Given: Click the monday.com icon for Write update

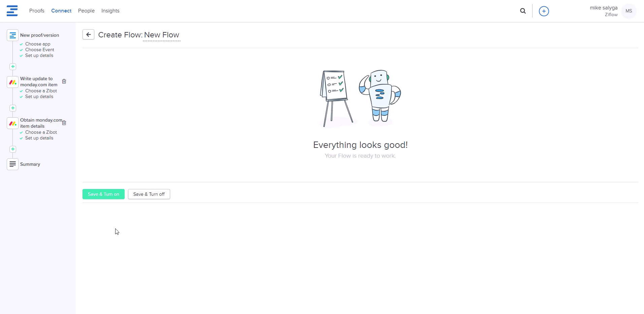Looking at the screenshot, I should click(x=12, y=82).
